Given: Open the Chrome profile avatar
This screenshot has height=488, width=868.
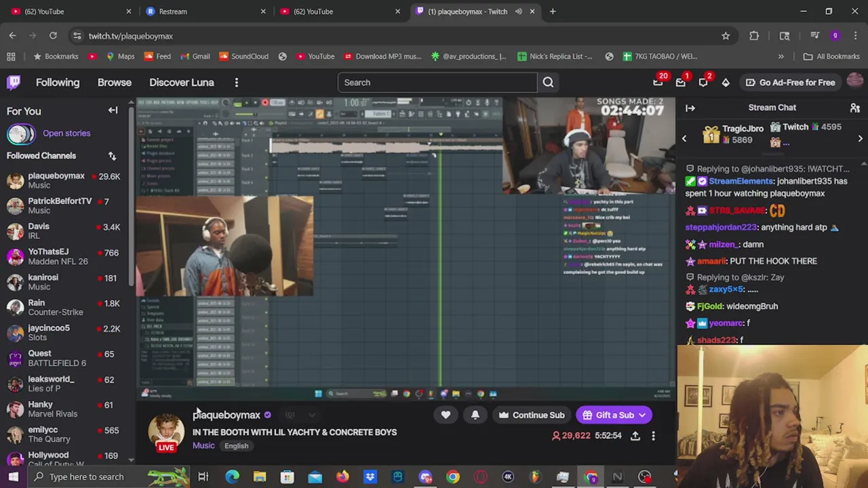Looking at the screenshot, I should tap(835, 36).
